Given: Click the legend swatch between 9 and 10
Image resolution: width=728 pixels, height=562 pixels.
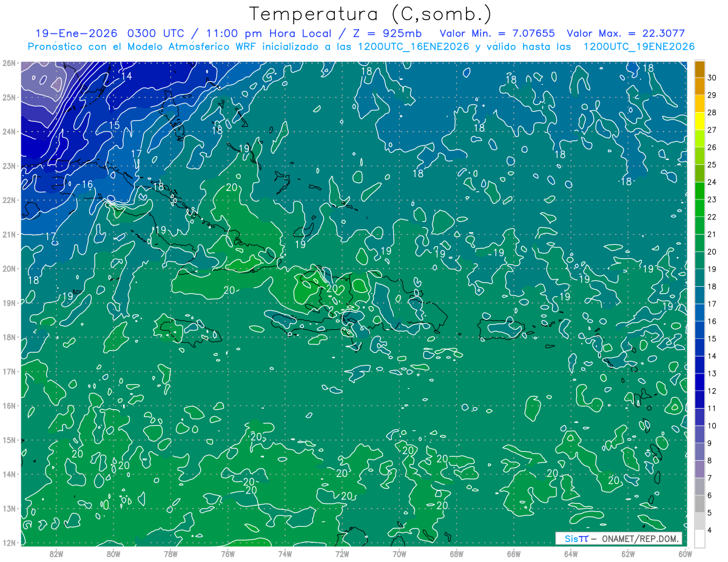Looking at the screenshot, I should [x=699, y=434].
